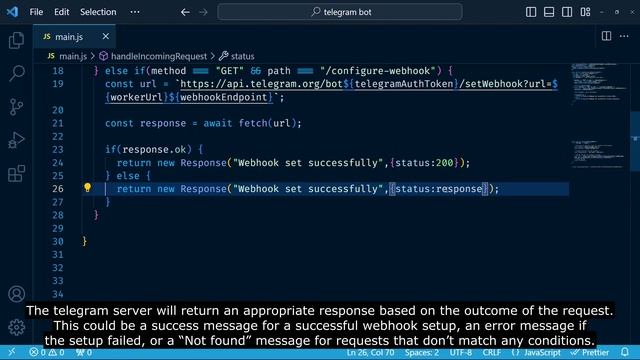Change indentation via Spaces: 2
This screenshot has height=360, width=640.
pos(422,352)
